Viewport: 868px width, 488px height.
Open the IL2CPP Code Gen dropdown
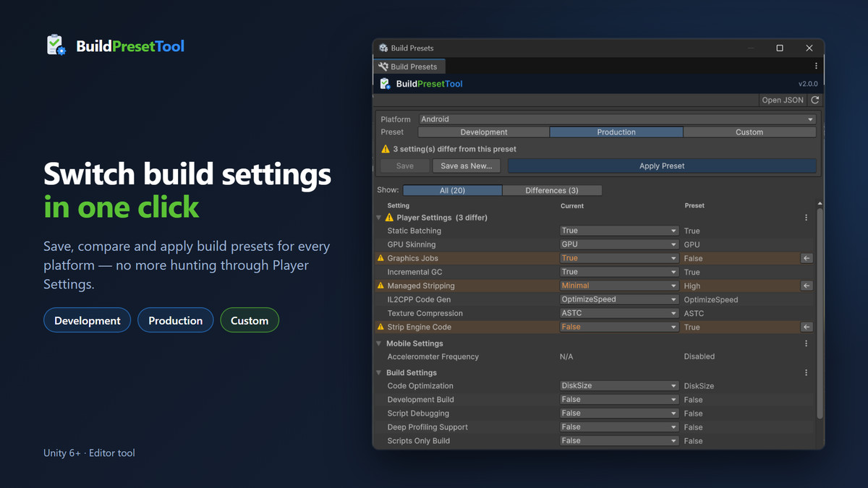(619, 299)
